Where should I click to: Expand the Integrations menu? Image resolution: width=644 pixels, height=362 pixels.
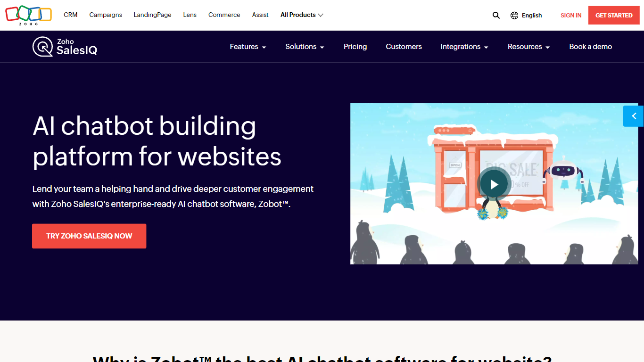tap(464, 47)
